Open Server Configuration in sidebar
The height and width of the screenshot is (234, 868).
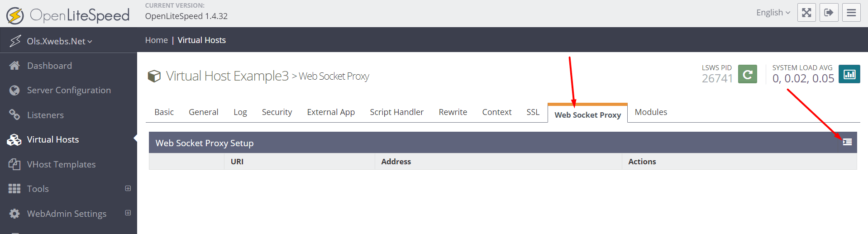coord(68,90)
